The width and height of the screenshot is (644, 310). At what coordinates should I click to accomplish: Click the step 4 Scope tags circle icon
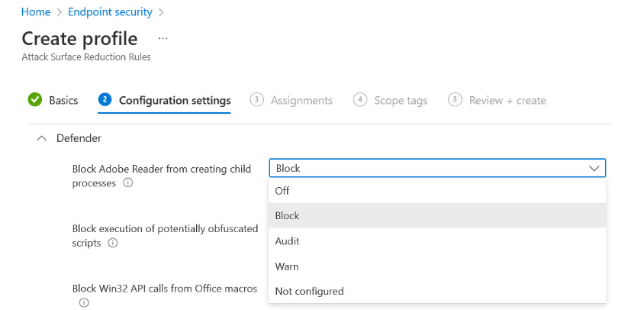(360, 100)
